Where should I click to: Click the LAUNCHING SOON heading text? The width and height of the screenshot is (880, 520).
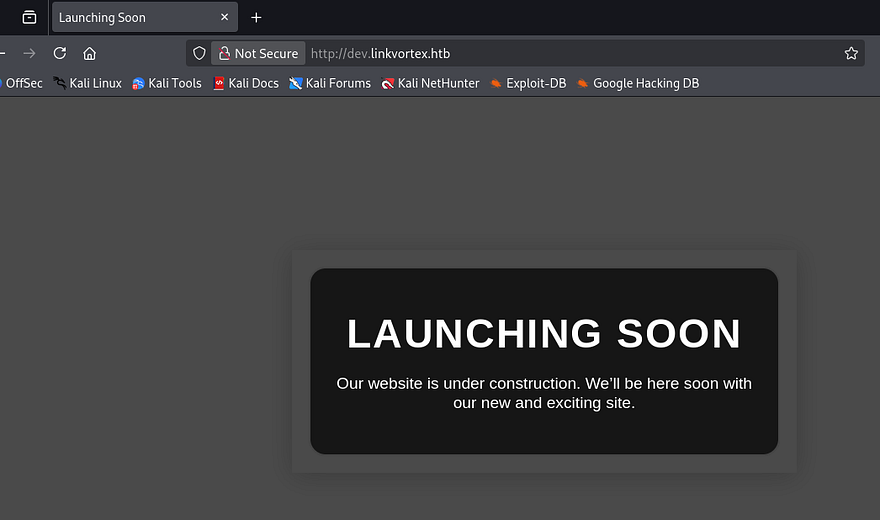click(x=544, y=334)
